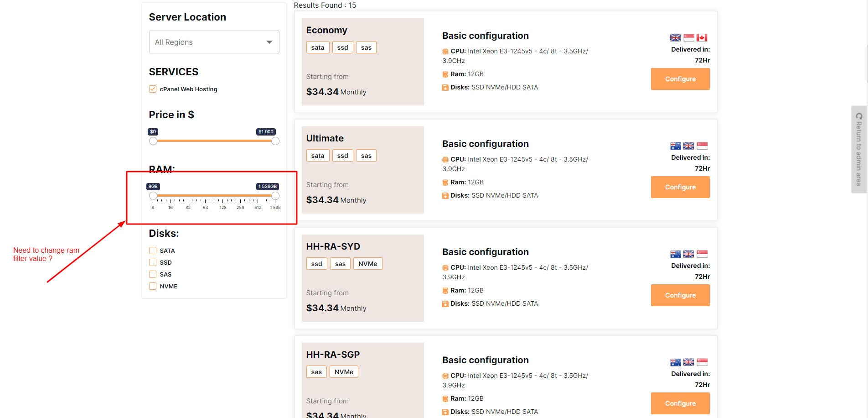Click the dropdown arrow in Server Location
The width and height of the screenshot is (868, 418).
coord(269,42)
